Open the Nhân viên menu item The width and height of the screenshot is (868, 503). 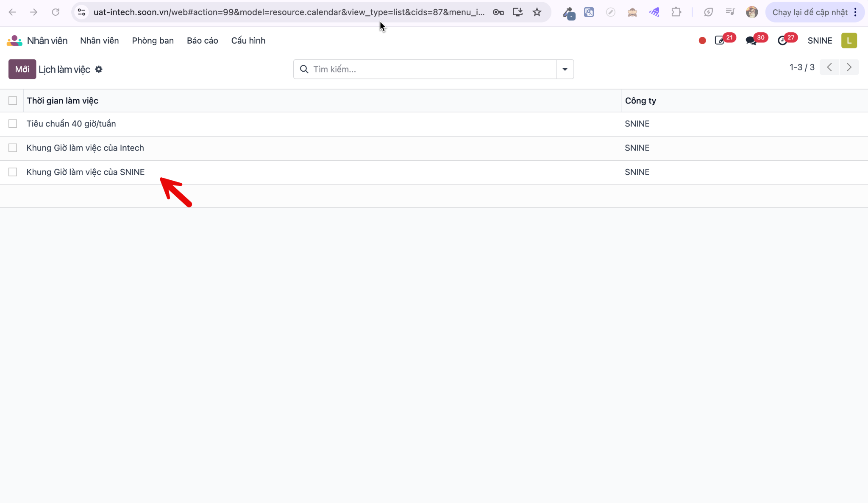pos(100,41)
